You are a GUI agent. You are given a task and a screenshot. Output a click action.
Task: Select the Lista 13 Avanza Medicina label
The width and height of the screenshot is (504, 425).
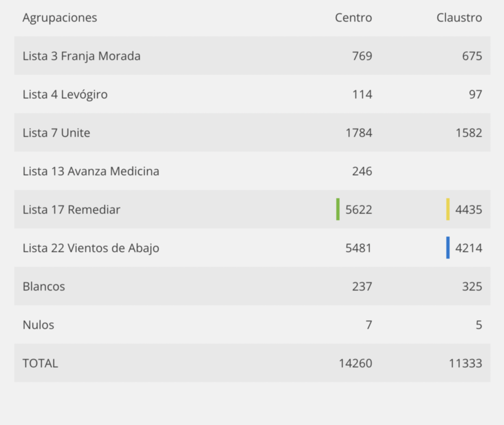click(91, 171)
